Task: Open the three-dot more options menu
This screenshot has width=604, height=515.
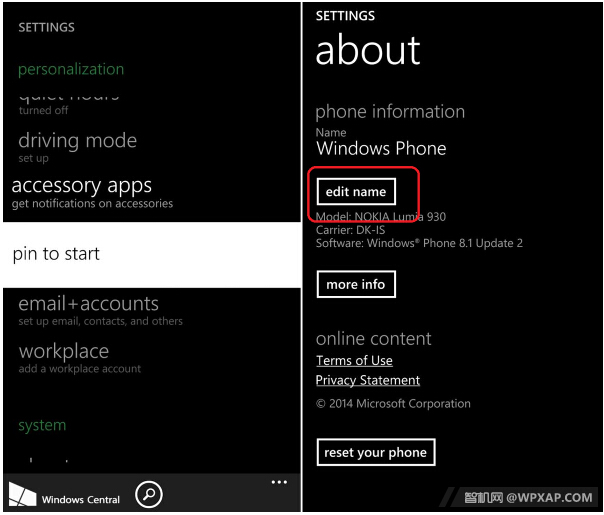Action: click(x=279, y=482)
